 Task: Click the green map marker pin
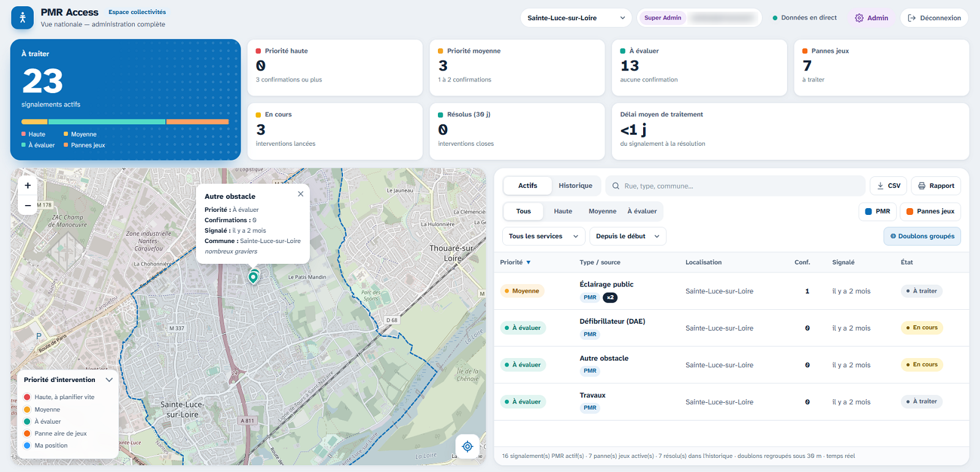[253, 277]
